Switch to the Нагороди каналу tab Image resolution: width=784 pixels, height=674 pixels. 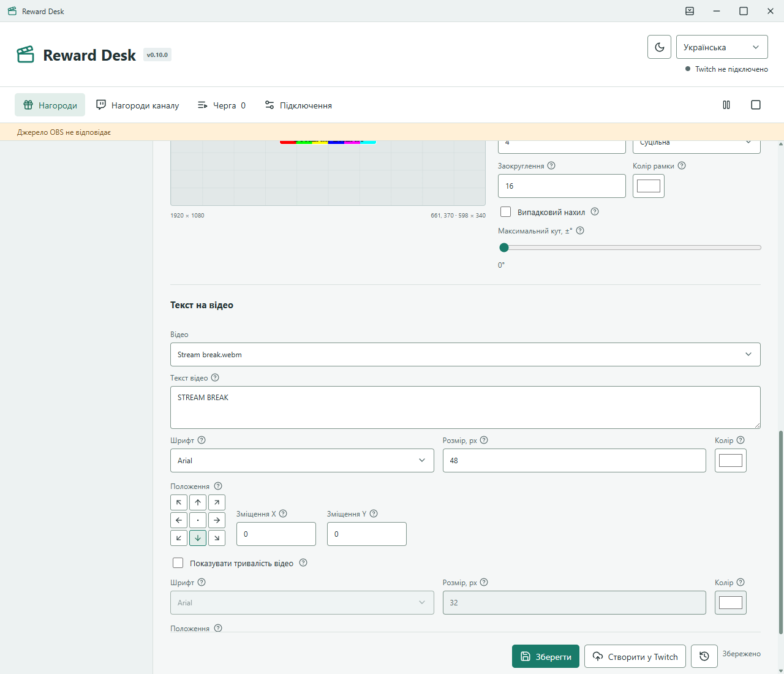pos(138,105)
